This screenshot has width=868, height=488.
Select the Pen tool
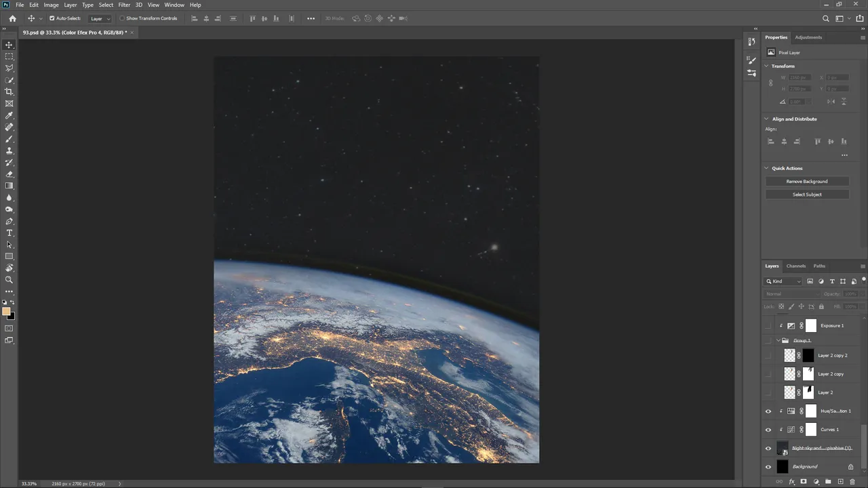coord(9,222)
